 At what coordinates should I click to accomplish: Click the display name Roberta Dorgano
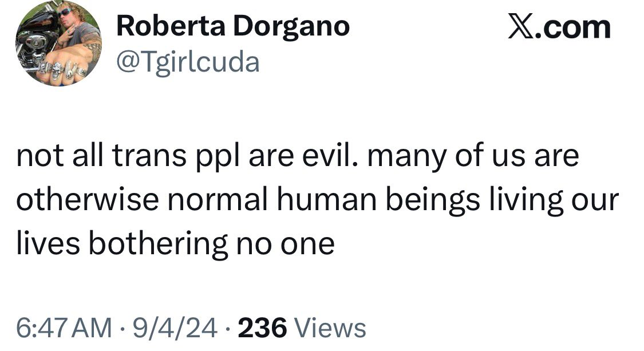(x=232, y=26)
